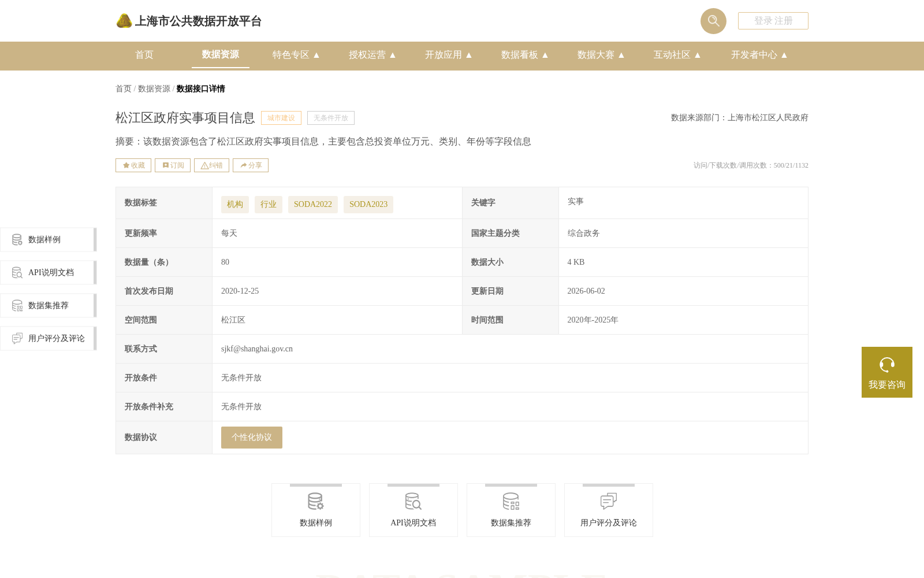
Task: Click the dataset icon beside sidebar 数据集推荐
Action: click(x=17, y=305)
